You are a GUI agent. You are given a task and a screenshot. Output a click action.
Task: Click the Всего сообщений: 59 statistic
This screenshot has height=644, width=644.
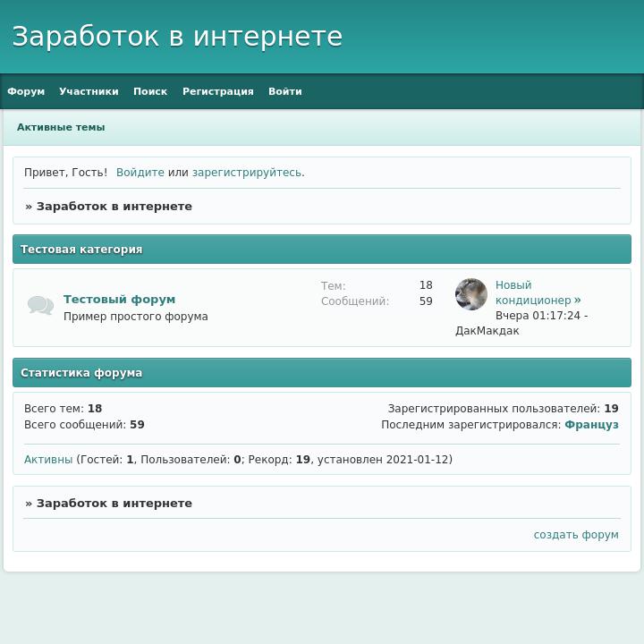[84, 425]
